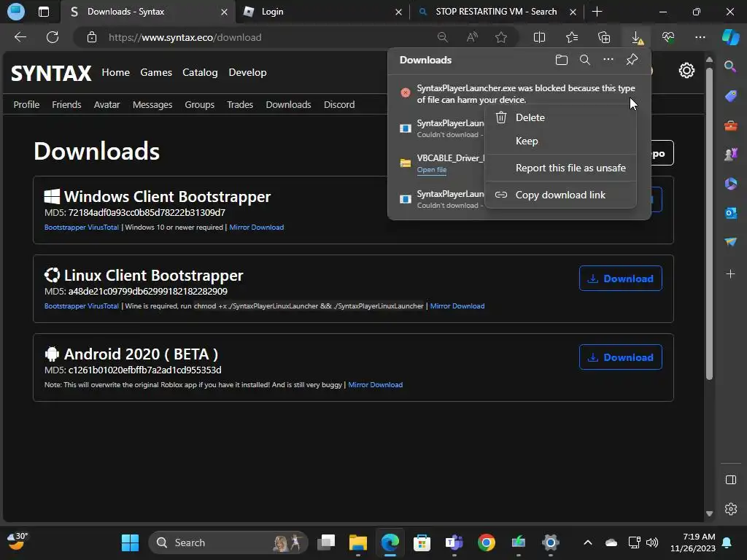Switch to STOP RESTARTING VM search tab
Image resolution: width=747 pixels, height=560 pixels.
495,12
